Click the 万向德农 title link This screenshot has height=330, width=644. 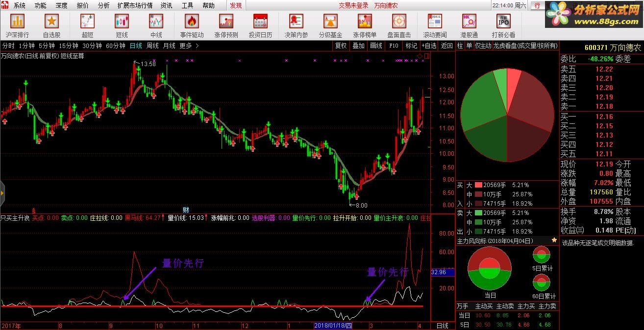386,5
